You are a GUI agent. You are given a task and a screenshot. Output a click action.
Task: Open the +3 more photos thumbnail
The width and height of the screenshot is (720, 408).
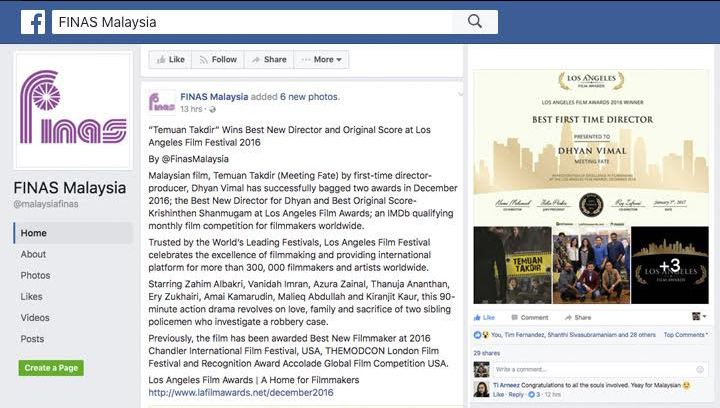tap(670, 265)
